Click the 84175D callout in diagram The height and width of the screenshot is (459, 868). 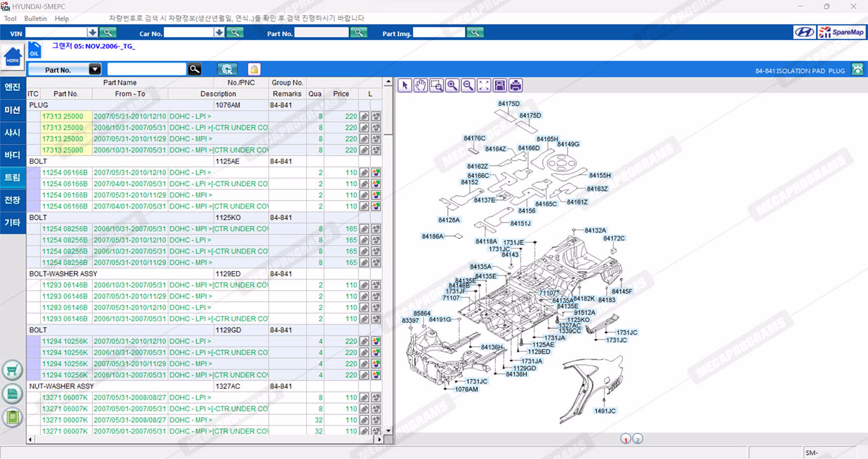point(509,103)
